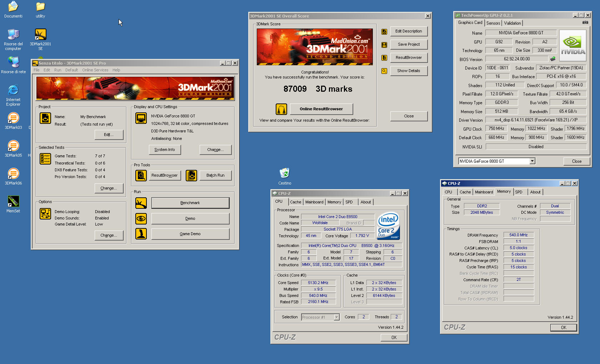Click the Save Project floppy icon
The image size is (600, 364).
(384, 45)
